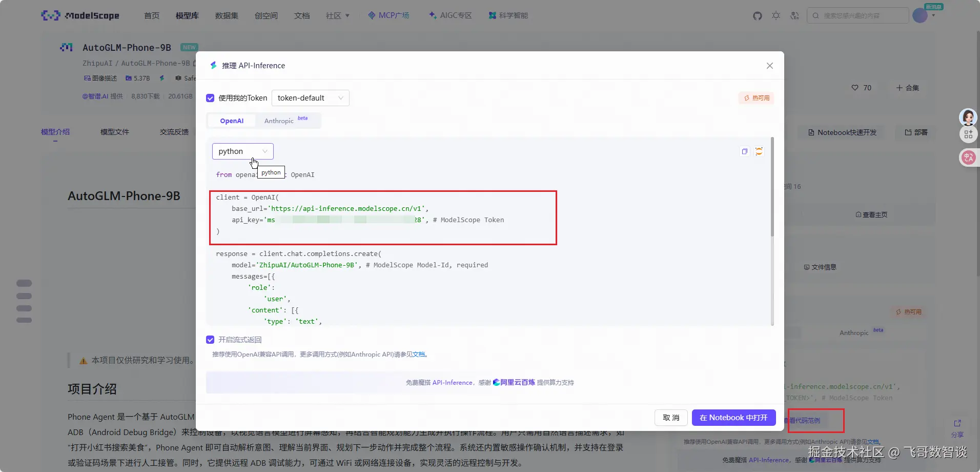Click the pink translate floating icon
This screenshot has height=472, width=980.
click(x=968, y=158)
